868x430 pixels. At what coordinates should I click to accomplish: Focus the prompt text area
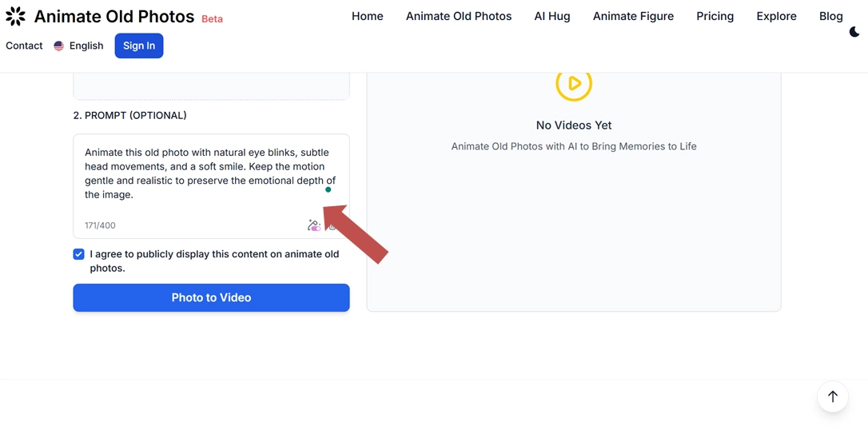pos(200,173)
